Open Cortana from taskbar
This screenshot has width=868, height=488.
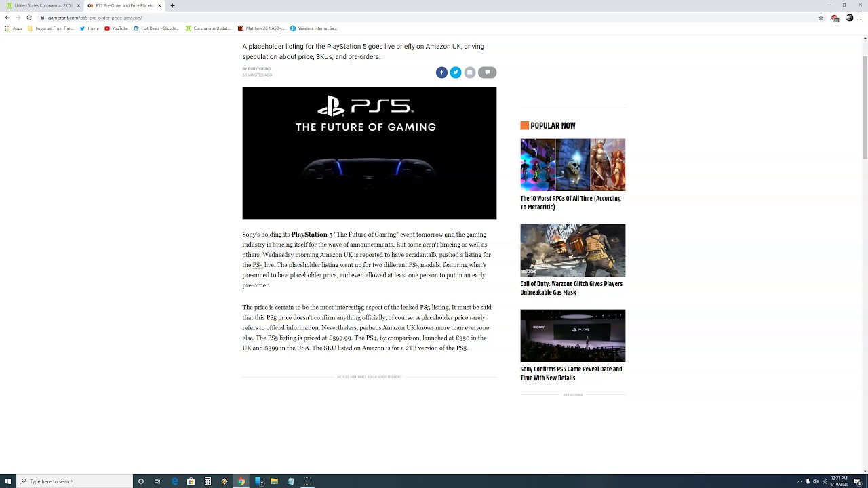[141, 481]
